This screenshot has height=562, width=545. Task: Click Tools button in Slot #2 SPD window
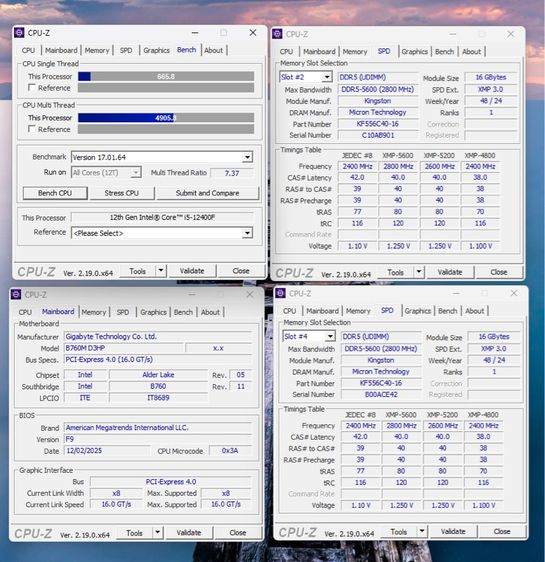click(x=395, y=272)
